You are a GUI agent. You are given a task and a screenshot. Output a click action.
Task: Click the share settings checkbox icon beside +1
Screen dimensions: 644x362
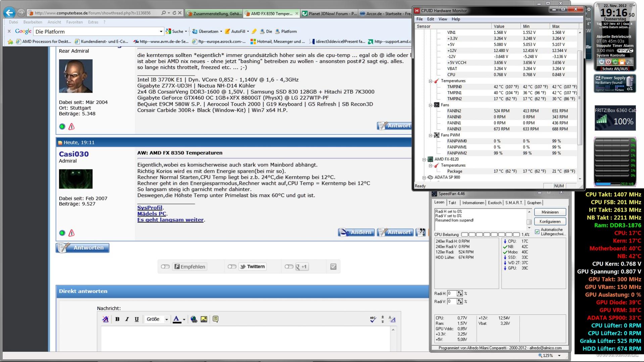pos(333,267)
